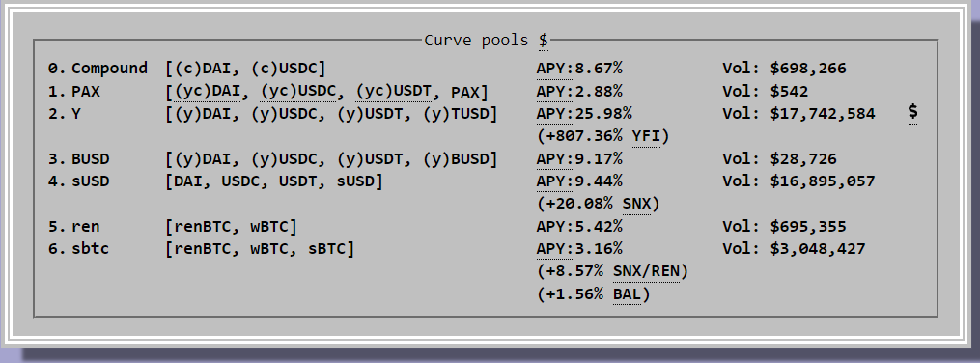Screen dimensions: 980x363
Task: Open the sUSD pool link
Action: pos(91,181)
